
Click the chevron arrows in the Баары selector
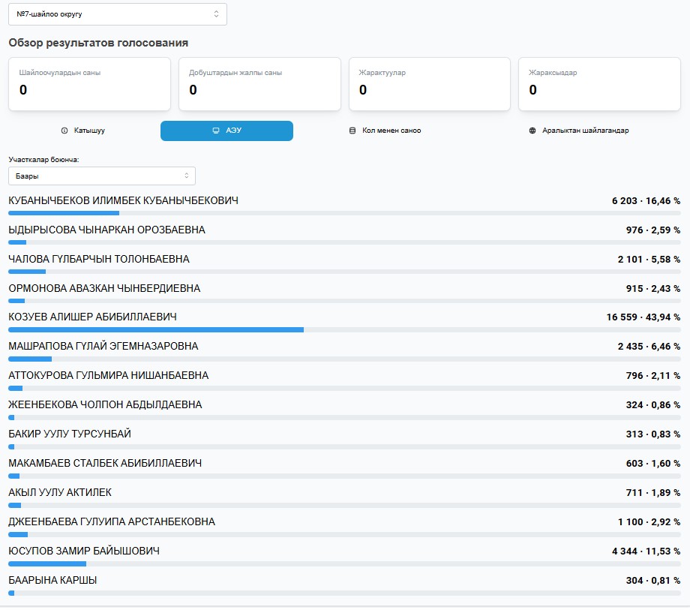[186, 176]
